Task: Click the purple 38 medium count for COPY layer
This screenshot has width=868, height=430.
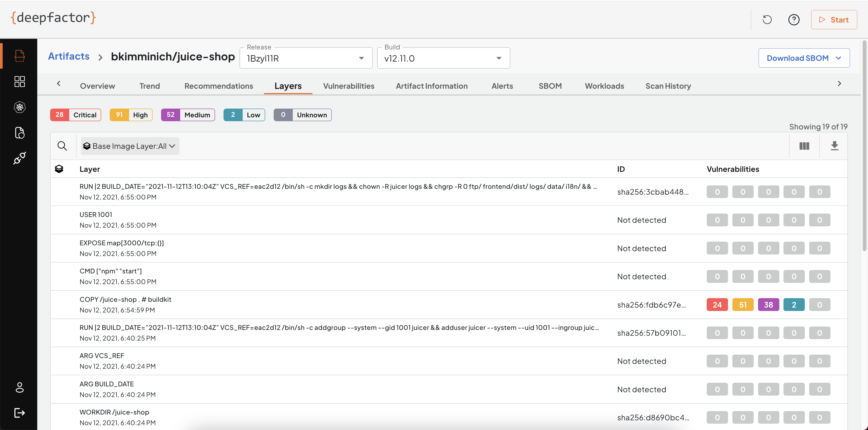Action: 768,304
